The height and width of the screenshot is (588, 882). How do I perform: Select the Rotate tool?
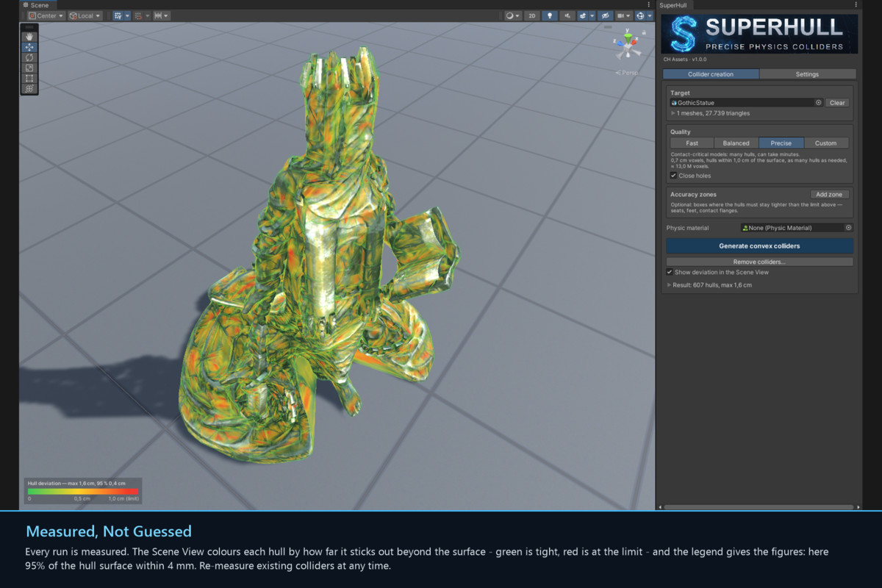[x=29, y=57]
